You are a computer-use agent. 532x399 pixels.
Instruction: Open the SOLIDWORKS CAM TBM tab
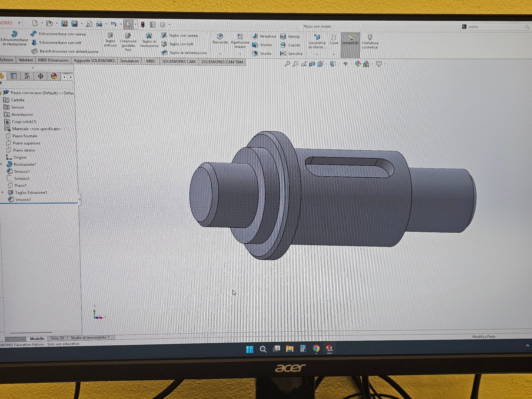222,62
